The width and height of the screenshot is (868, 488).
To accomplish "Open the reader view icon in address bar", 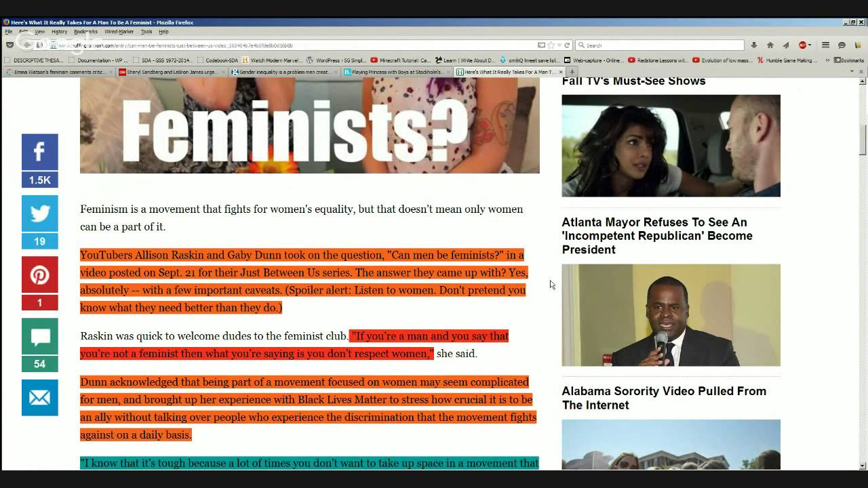I will click(541, 45).
